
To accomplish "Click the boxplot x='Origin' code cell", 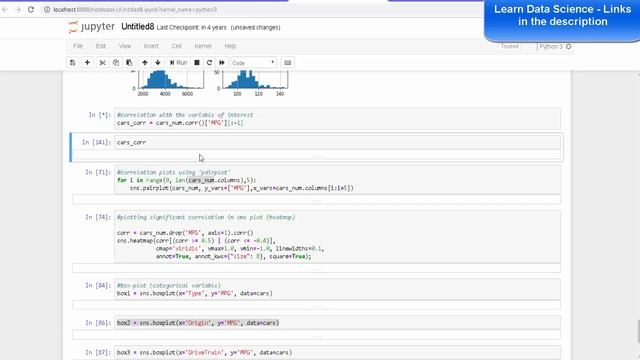I will 338,323.
